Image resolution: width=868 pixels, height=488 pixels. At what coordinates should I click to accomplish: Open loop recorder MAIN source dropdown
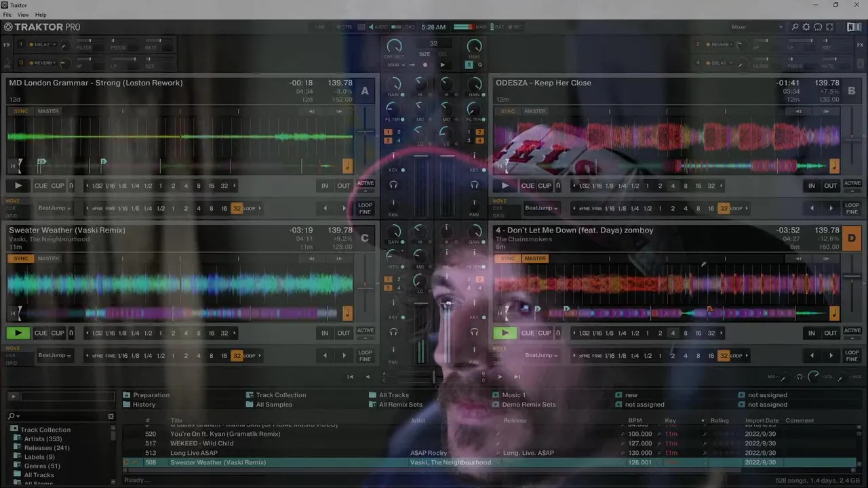396,65
